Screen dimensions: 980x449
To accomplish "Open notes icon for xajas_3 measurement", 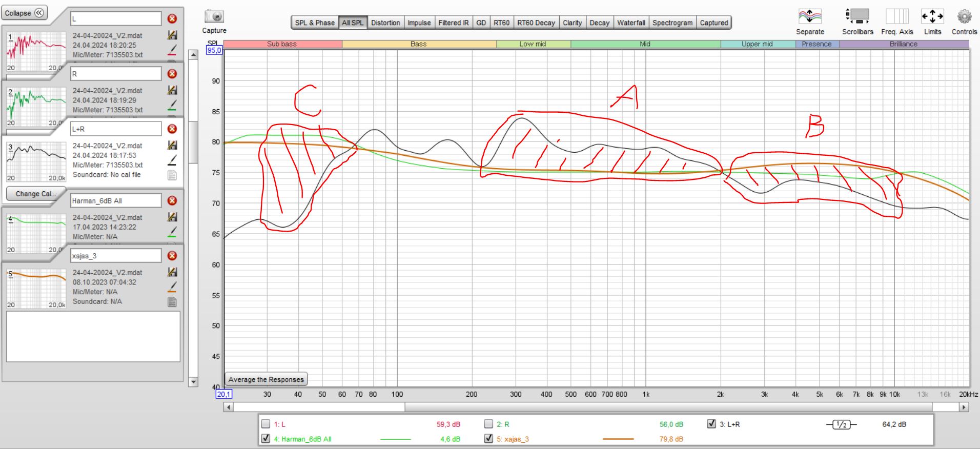I will (172, 302).
